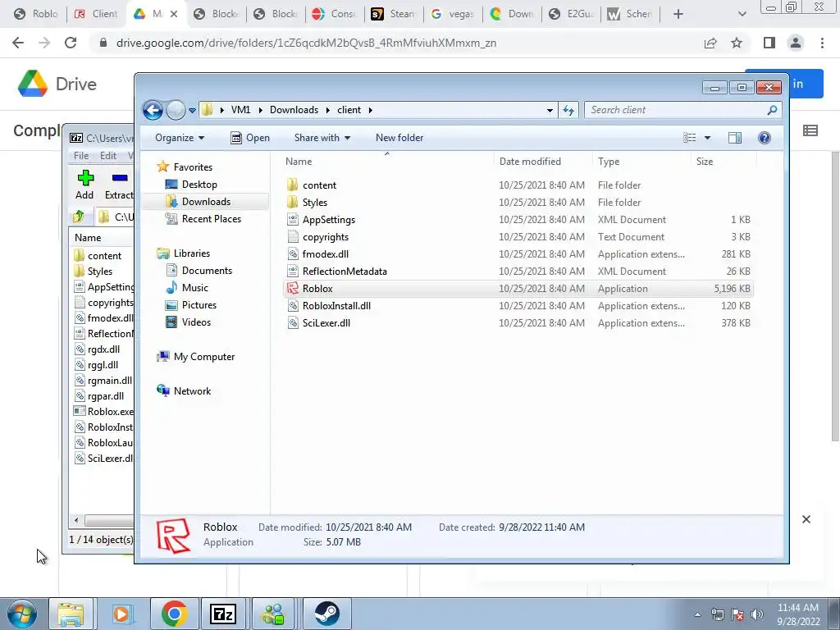Select RobloxInstall.dll in Explorer
The width and height of the screenshot is (840, 630).
coord(518,306)
